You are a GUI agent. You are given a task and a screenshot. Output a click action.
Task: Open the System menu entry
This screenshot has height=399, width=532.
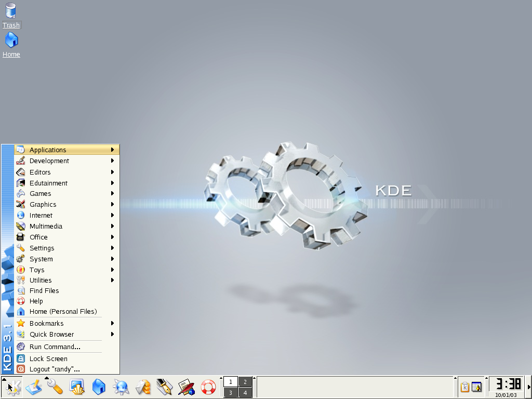[67, 259]
